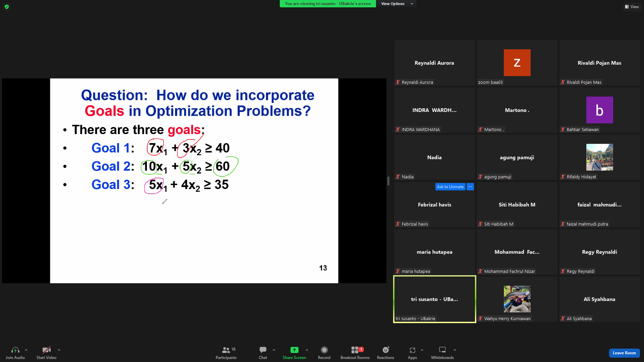Select faizal mahmudi putra's video tile
Screen dimensions: 644x362
point(599,205)
